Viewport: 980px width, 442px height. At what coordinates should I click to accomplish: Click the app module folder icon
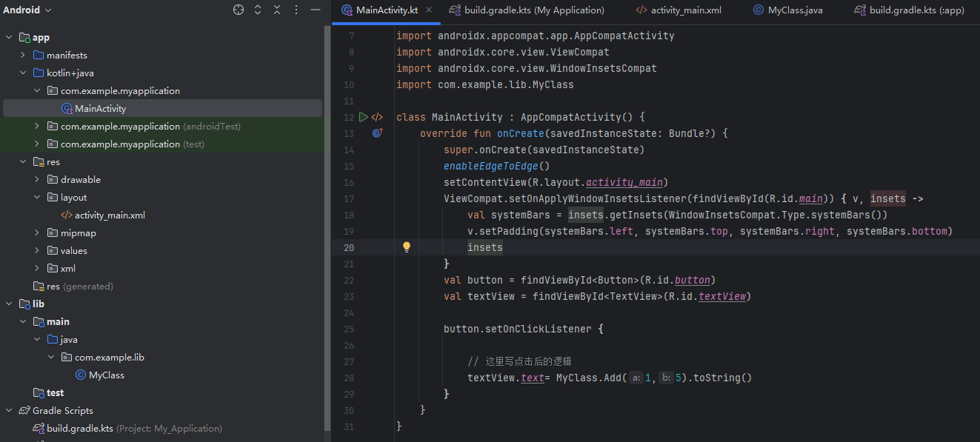(x=24, y=37)
